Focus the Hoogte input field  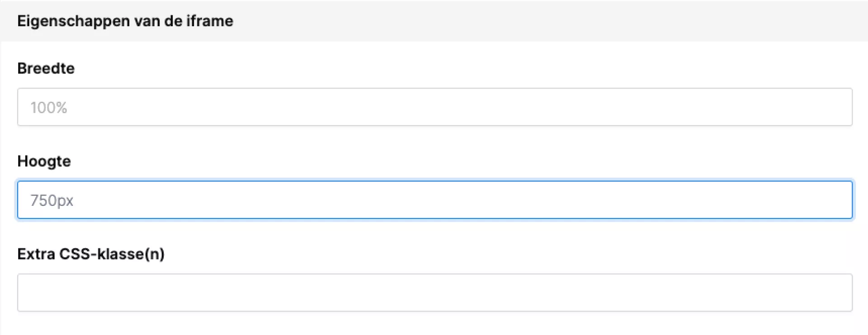pyautogui.click(x=434, y=200)
